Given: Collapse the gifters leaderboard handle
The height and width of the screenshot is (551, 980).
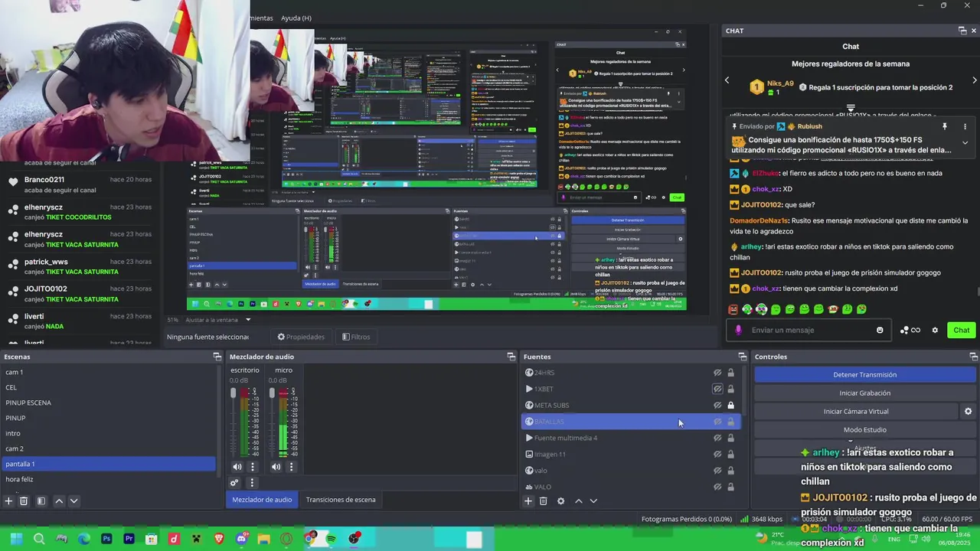Looking at the screenshot, I should [851, 108].
